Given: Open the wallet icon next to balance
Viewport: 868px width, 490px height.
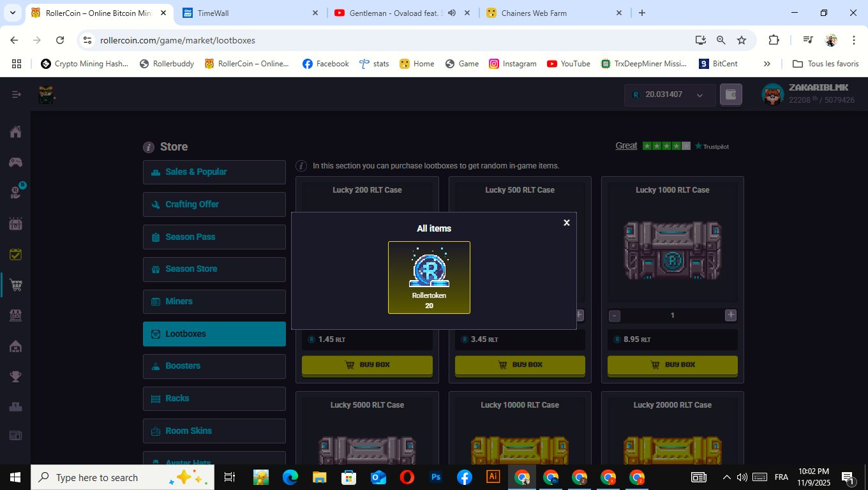Looking at the screenshot, I should coord(731,95).
